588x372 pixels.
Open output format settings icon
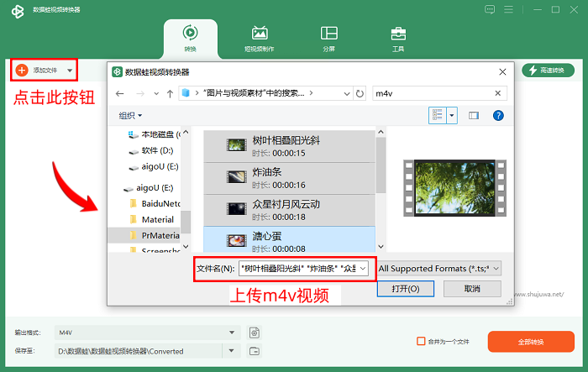coord(255,333)
